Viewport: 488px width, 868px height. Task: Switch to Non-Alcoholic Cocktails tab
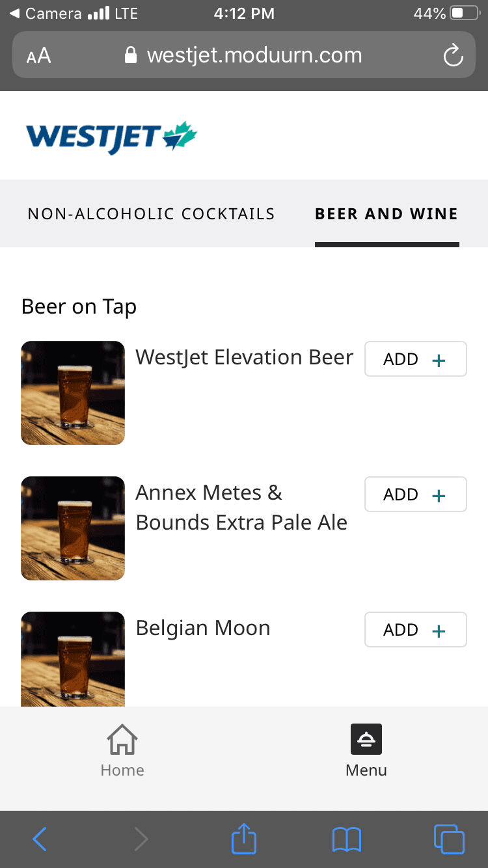click(x=151, y=214)
